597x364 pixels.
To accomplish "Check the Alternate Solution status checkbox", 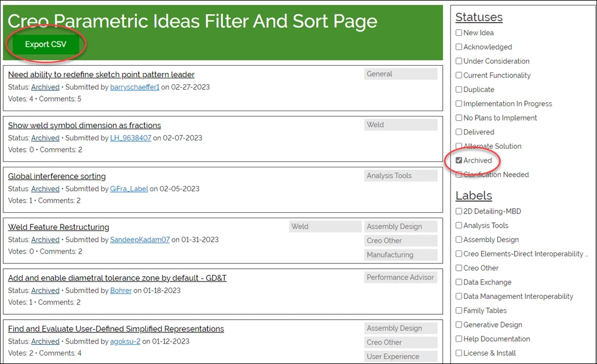I will (x=459, y=146).
